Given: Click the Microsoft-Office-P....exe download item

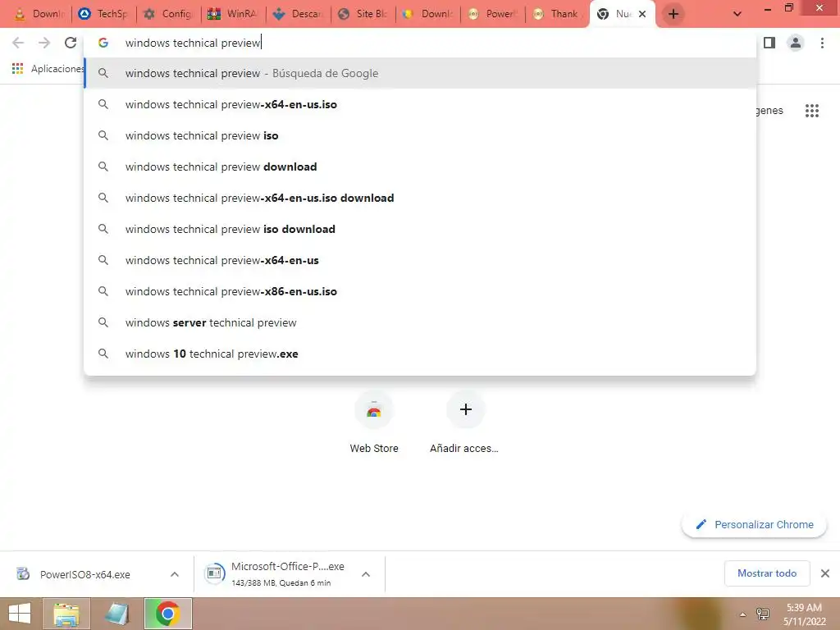Looking at the screenshot, I should [x=276, y=574].
